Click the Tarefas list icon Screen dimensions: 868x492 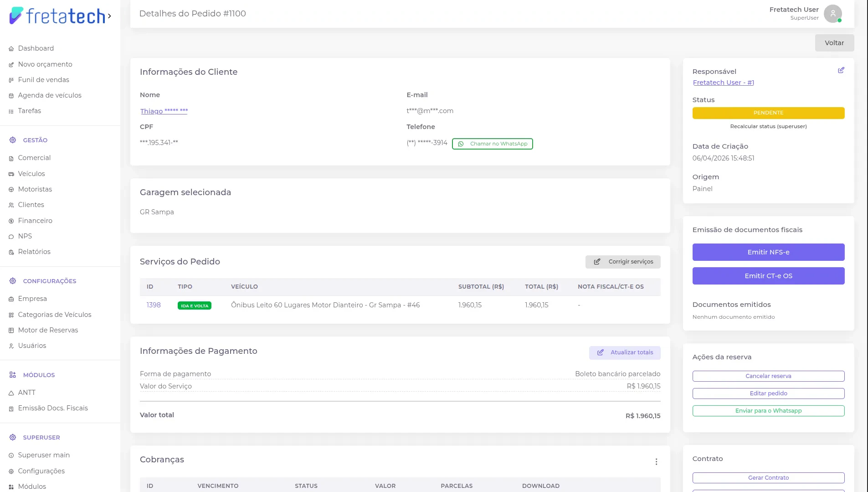point(11,111)
